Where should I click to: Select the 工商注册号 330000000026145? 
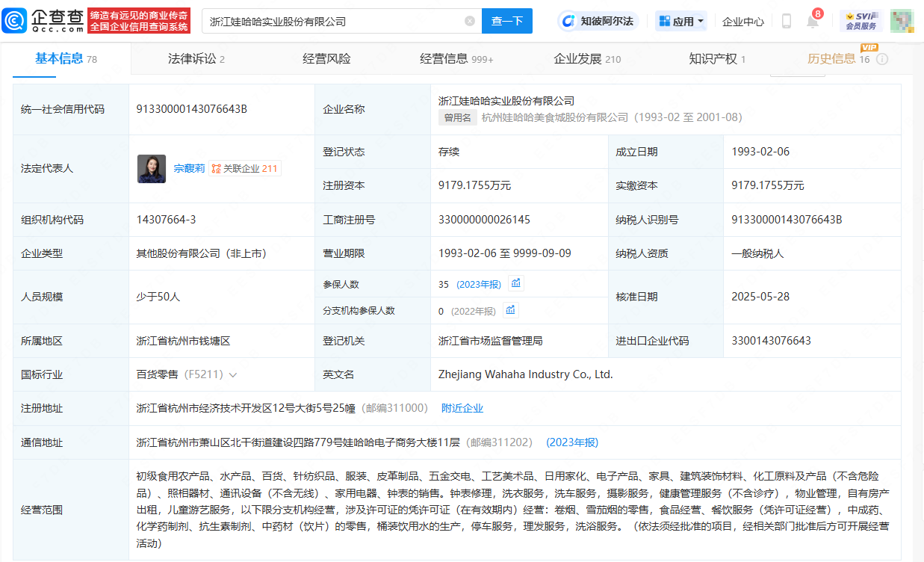pos(484,220)
